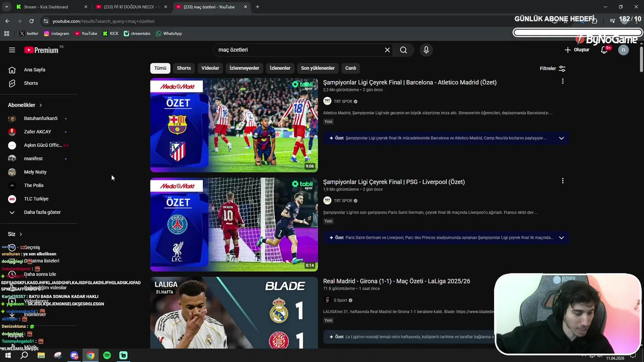Screen dimensions: 644x362
Task: Select the Videolar filter chip
Action: pos(210,68)
